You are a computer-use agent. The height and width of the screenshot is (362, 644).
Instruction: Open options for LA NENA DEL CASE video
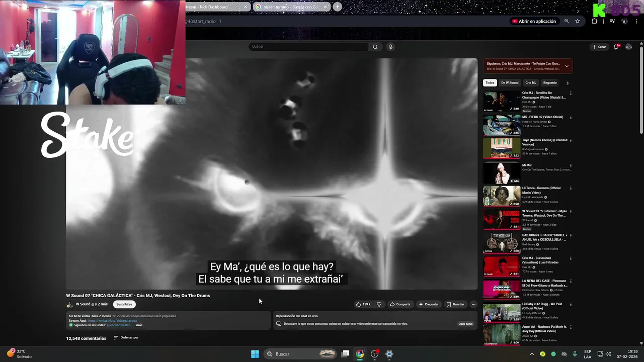click(x=571, y=282)
